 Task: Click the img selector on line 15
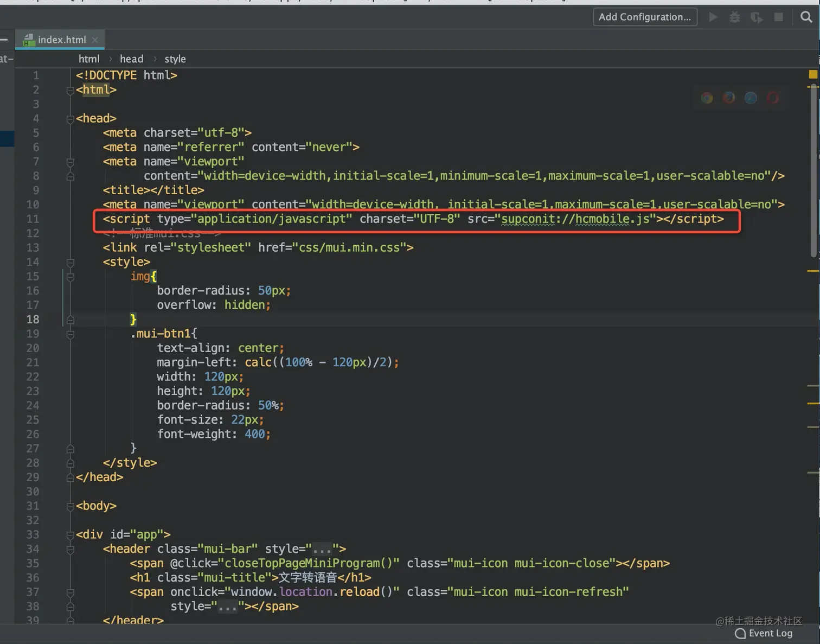140,276
